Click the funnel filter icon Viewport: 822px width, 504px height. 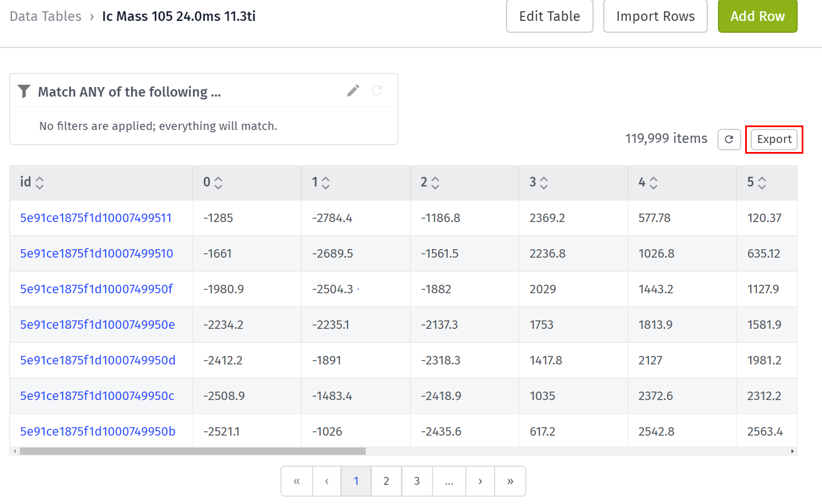(x=24, y=91)
